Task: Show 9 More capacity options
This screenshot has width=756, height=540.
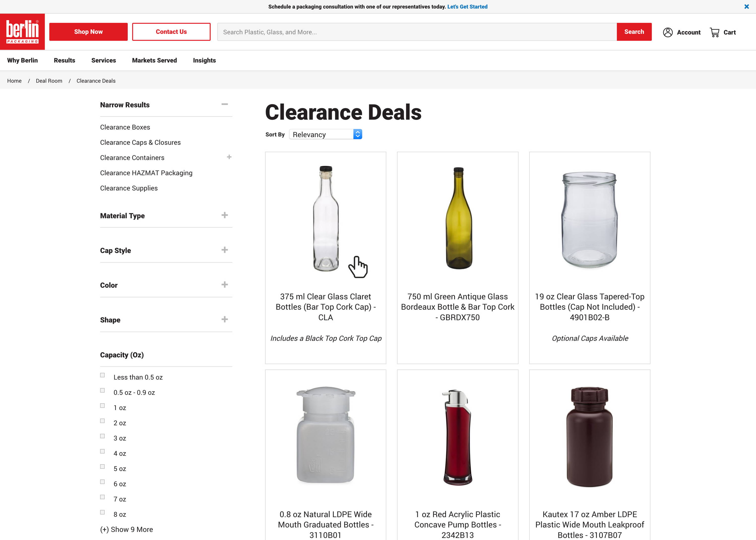Action: pyautogui.click(x=127, y=529)
